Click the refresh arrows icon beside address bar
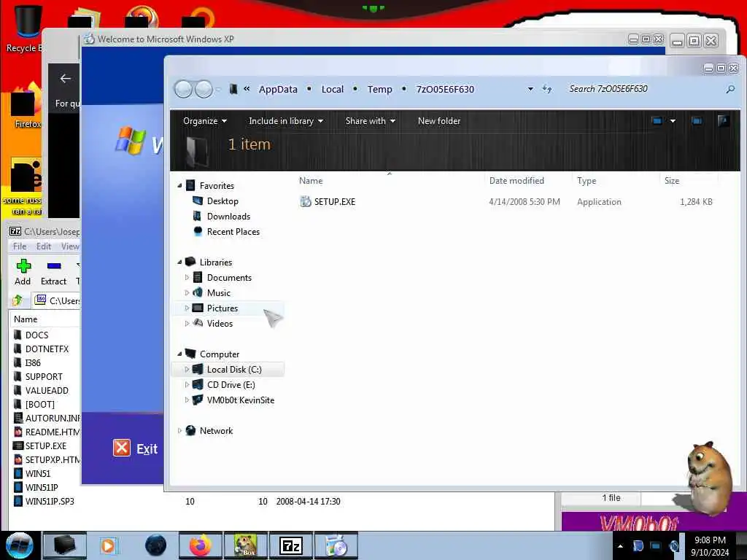The image size is (747, 560). (547, 89)
